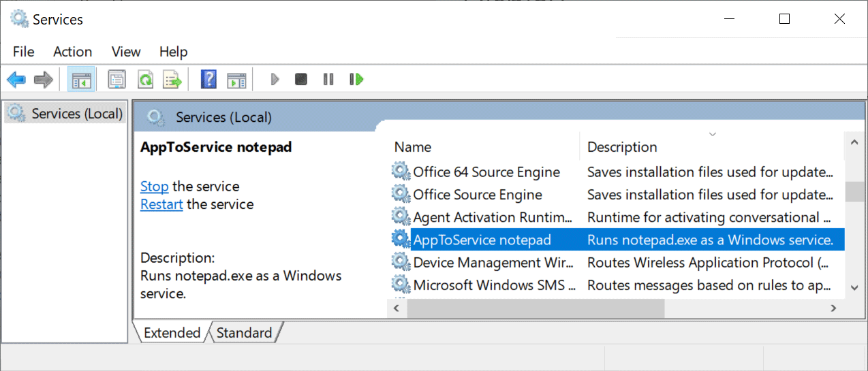The height and width of the screenshot is (371, 868).
Task: Toggle Show/Hide Console Tree icon
Action: [82, 80]
